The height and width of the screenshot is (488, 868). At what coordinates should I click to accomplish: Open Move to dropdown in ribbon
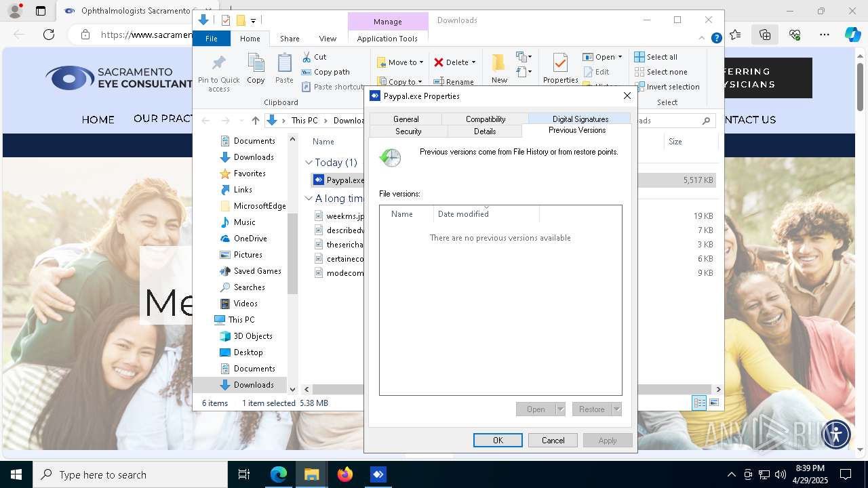400,62
